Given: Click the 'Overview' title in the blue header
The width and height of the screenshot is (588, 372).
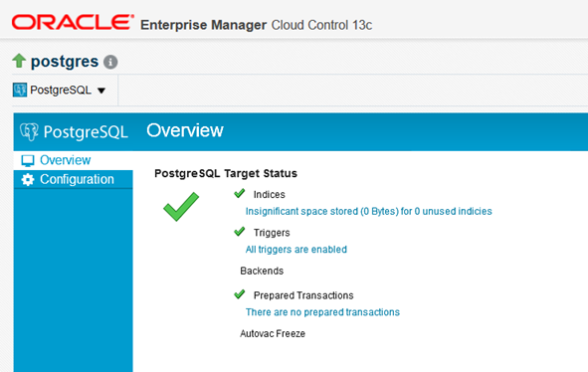Looking at the screenshot, I should pyautogui.click(x=185, y=130).
